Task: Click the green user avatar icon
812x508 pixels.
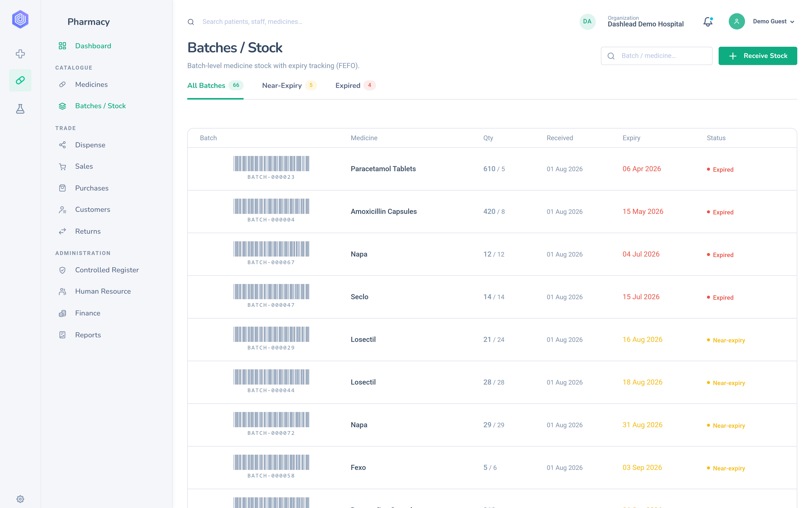Action: point(737,22)
